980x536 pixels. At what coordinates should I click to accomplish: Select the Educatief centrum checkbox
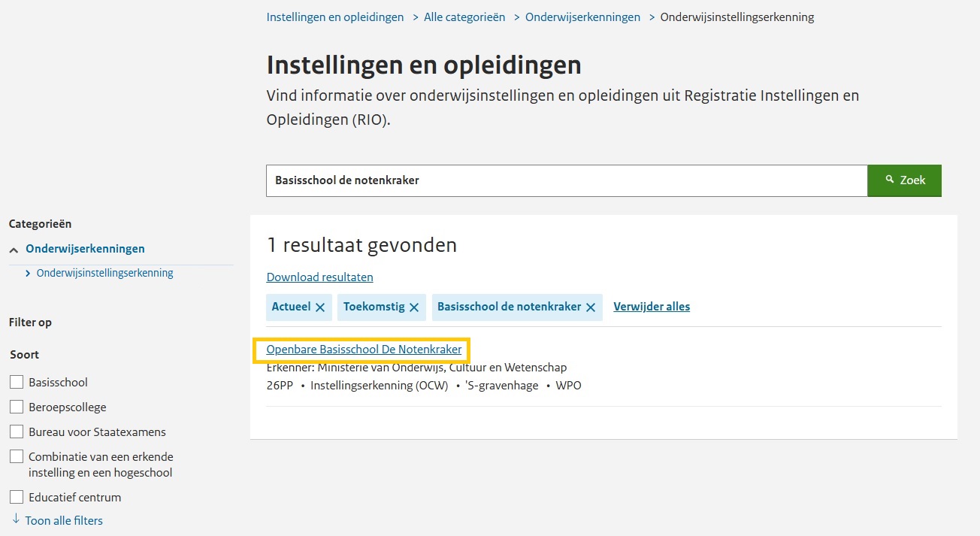(17, 497)
